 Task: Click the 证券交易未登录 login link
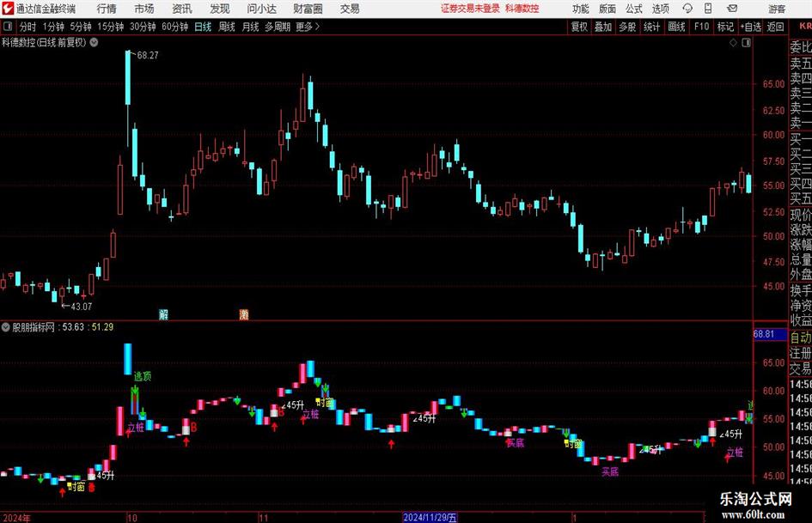click(x=470, y=9)
